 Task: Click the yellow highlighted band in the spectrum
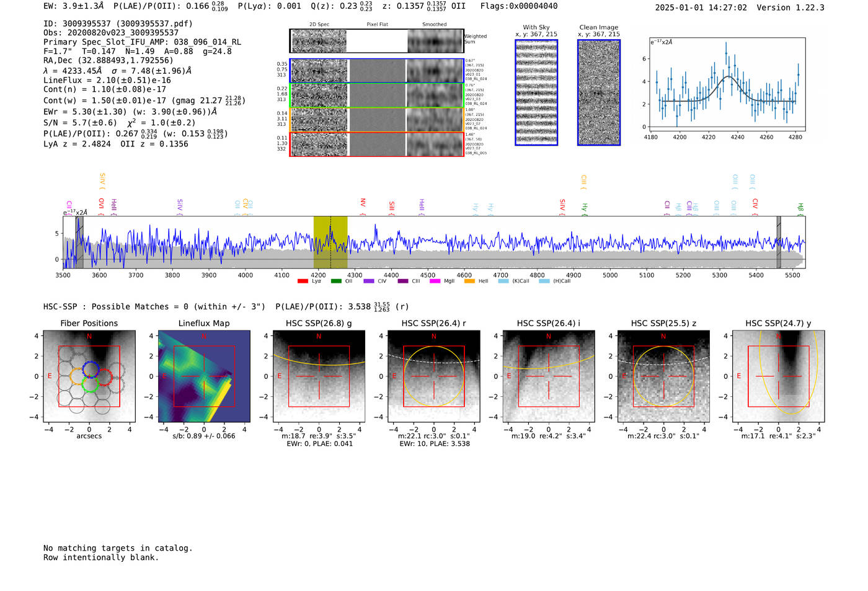tap(330, 242)
